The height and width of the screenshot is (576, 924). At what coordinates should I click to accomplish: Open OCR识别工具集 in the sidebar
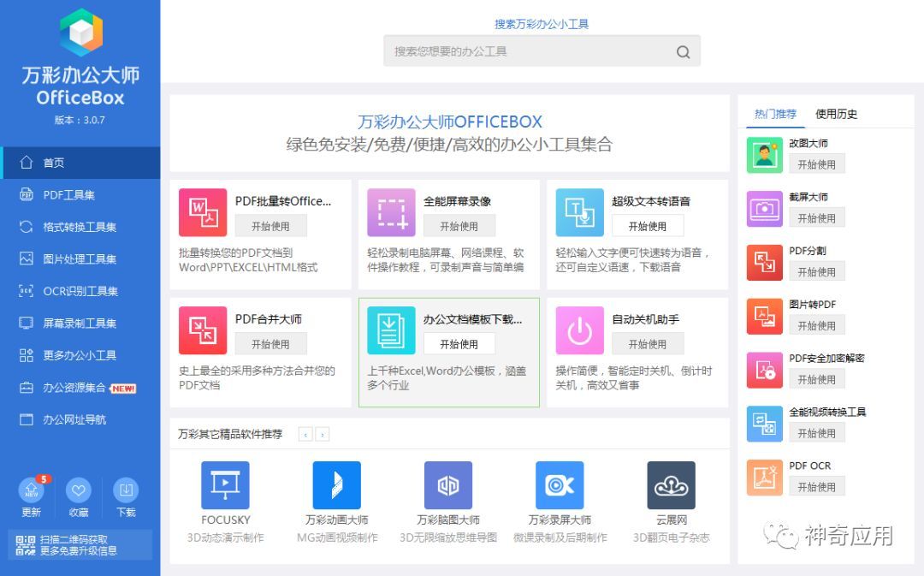coord(80,291)
